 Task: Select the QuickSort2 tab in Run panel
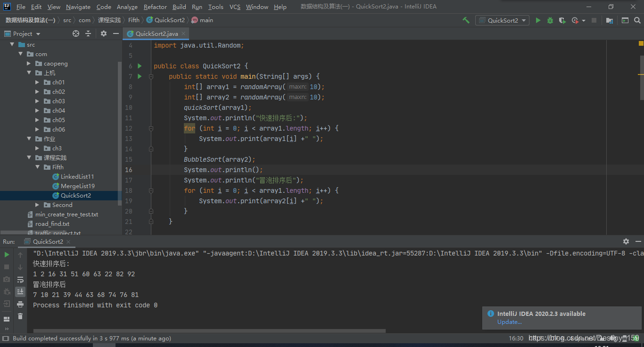[48, 241]
